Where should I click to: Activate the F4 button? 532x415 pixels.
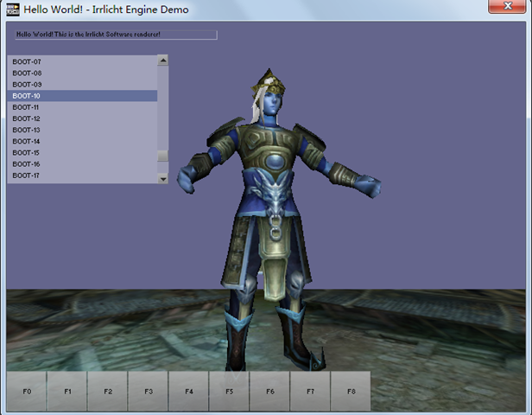point(188,392)
